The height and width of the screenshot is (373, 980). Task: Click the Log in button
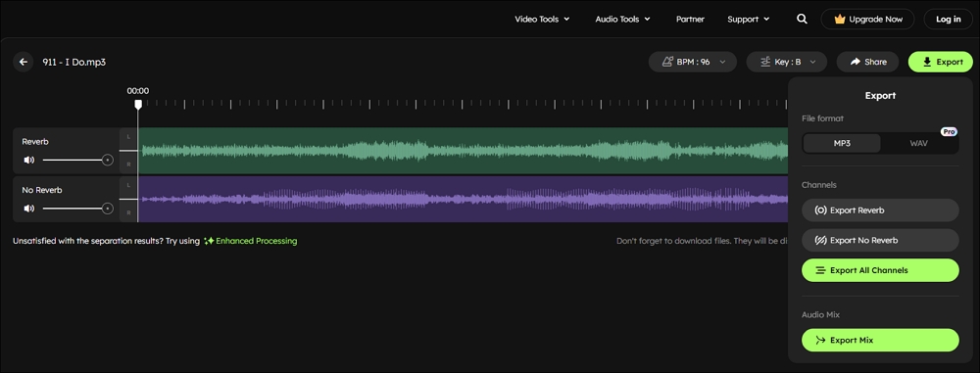[948, 19]
